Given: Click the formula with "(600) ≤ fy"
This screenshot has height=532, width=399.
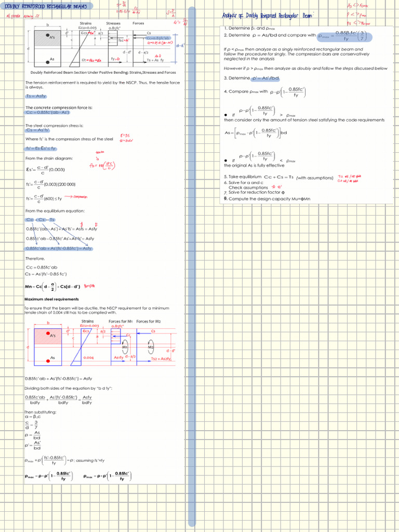Looking at the screenshot, I should pos(44,199).
